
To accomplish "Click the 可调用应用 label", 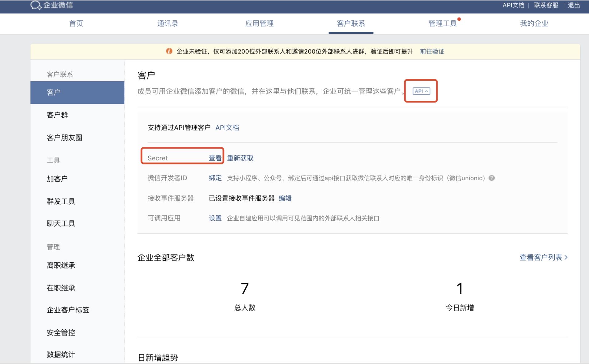I will coord(164,218).
